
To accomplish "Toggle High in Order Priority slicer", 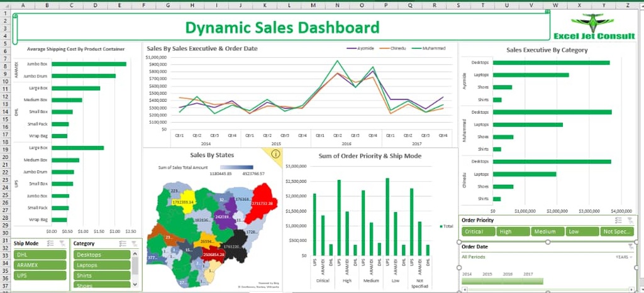I will pos(513,231).
